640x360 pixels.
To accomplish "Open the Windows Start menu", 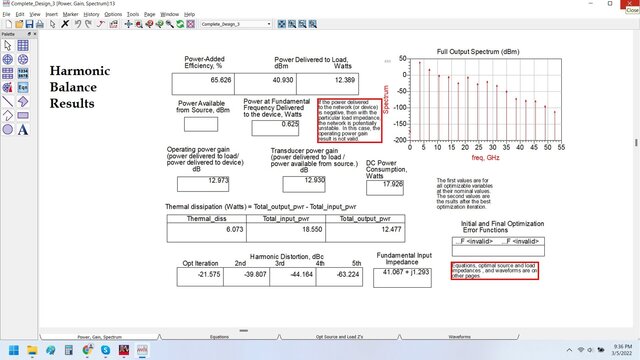I will click(13, 350).
